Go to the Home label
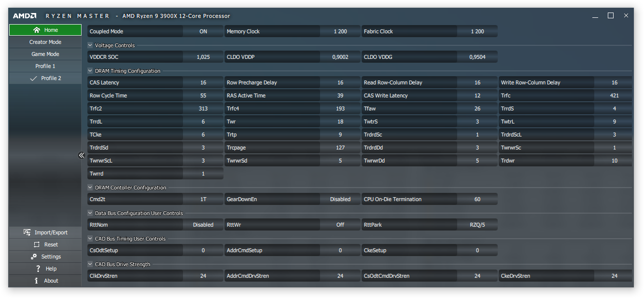The width and height of the screenshot is (644, 298). pyautogui.click(x=51, y=30)
